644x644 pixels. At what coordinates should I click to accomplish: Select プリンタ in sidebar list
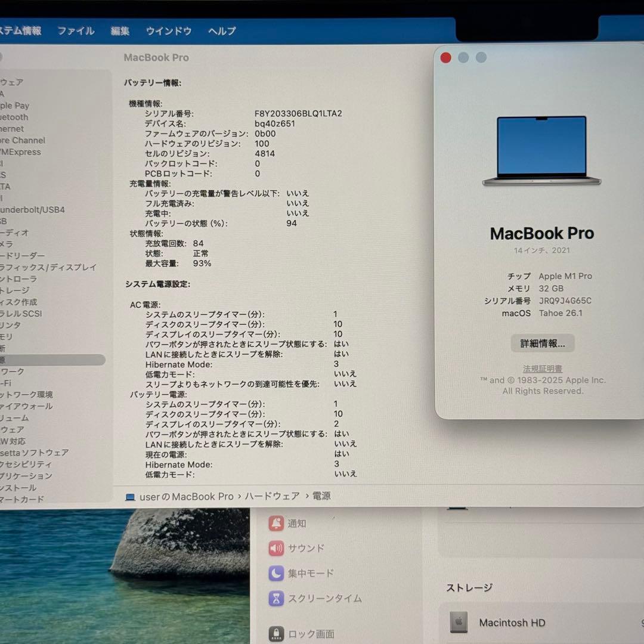pyautogui.click(x=11, y=325)
